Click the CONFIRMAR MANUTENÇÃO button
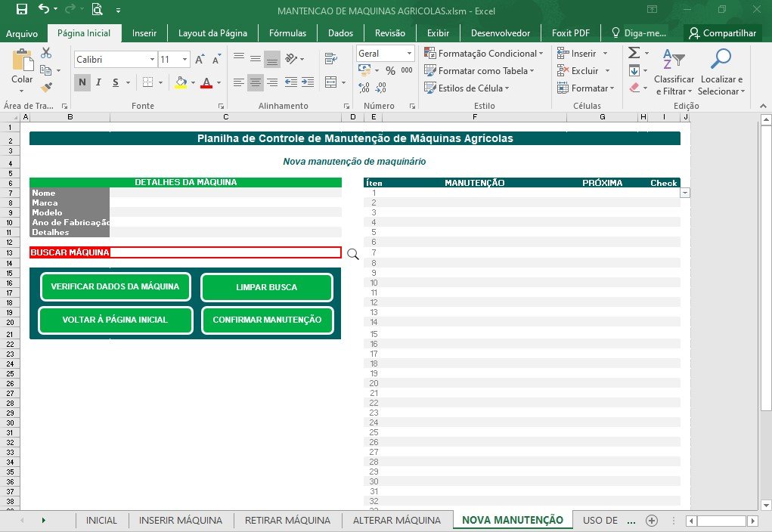This screenshot has height=532, width=772. pos(268,320)
